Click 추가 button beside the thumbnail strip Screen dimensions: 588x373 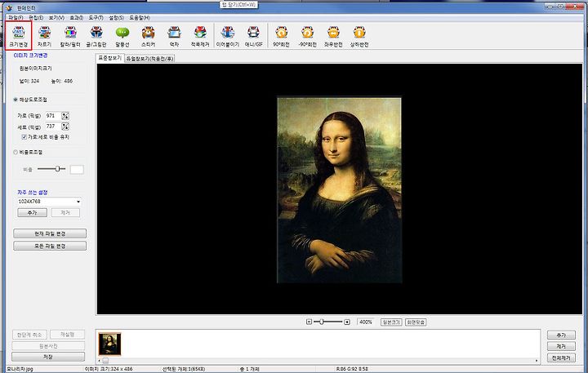pyautogui.click(x=561, y=335)
